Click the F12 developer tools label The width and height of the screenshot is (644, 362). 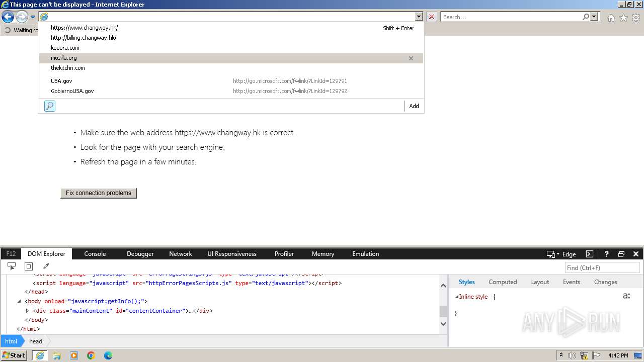11,254
